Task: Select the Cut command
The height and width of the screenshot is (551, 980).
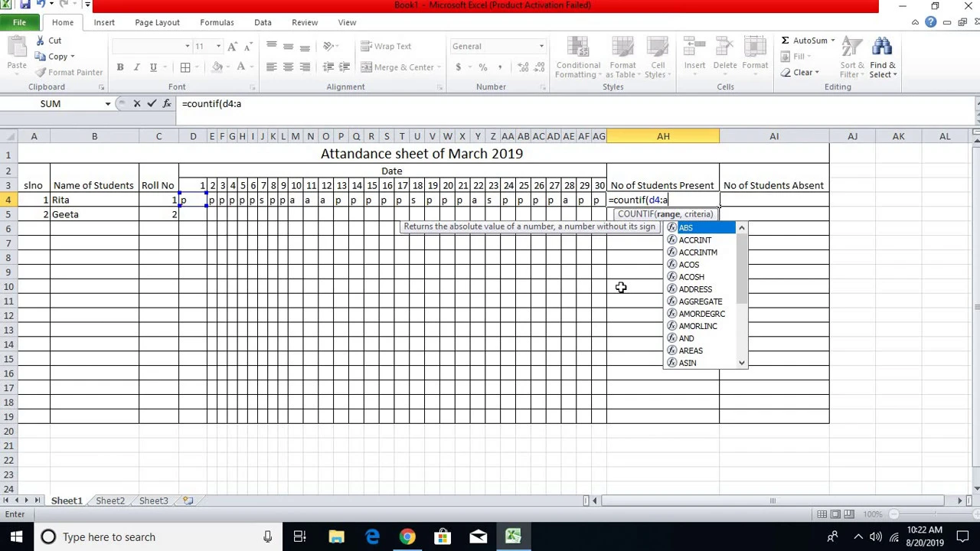Action: tap(47, 41)
